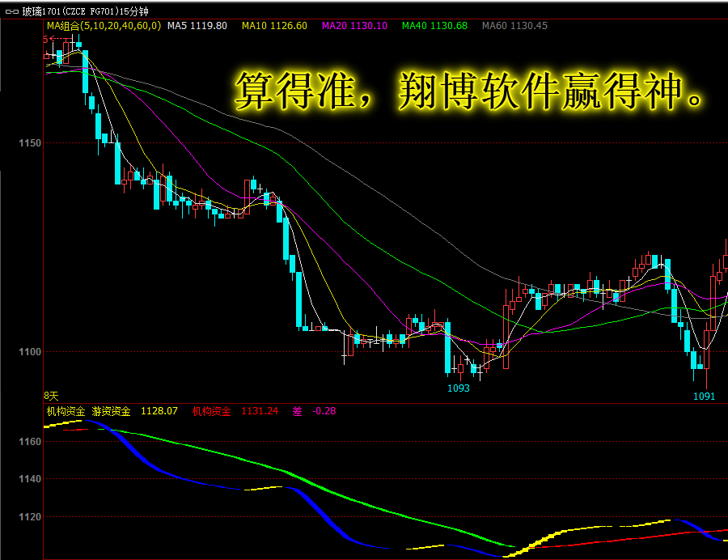Click the magenta "差" label
The width and height of the screenshot is (728, 560).
click(x=297, y=411)
